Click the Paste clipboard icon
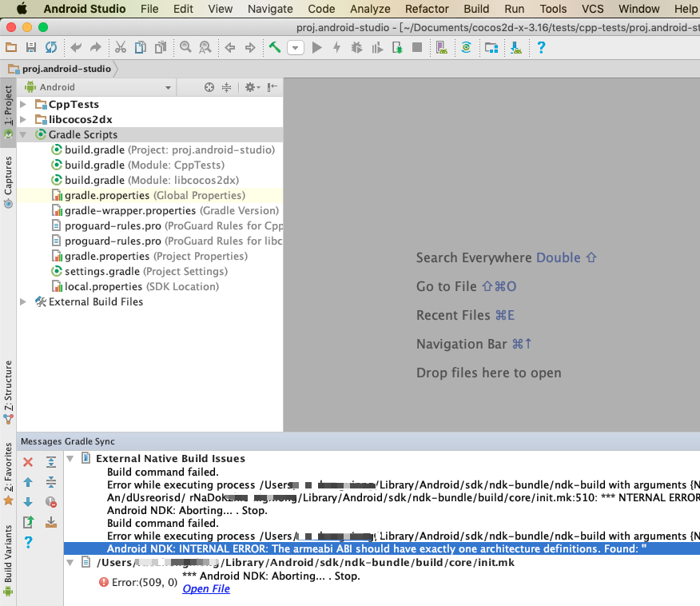 [x=161, y=47]
